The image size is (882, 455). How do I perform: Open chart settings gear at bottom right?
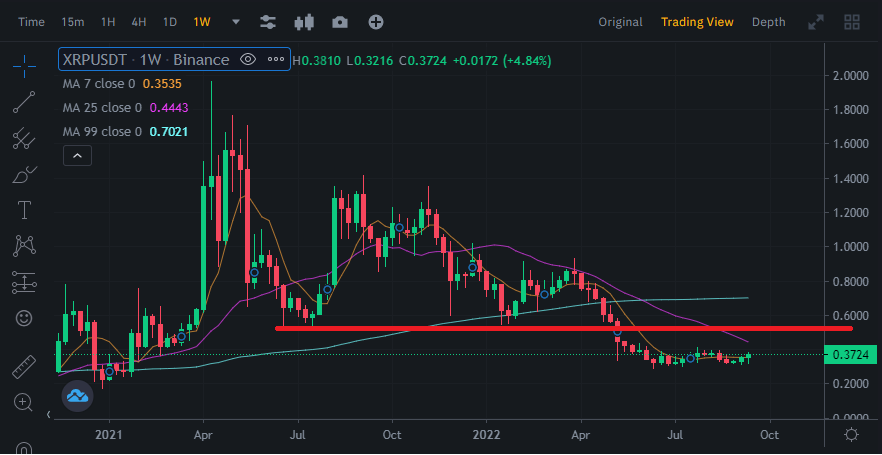click(x=852, y=435)
